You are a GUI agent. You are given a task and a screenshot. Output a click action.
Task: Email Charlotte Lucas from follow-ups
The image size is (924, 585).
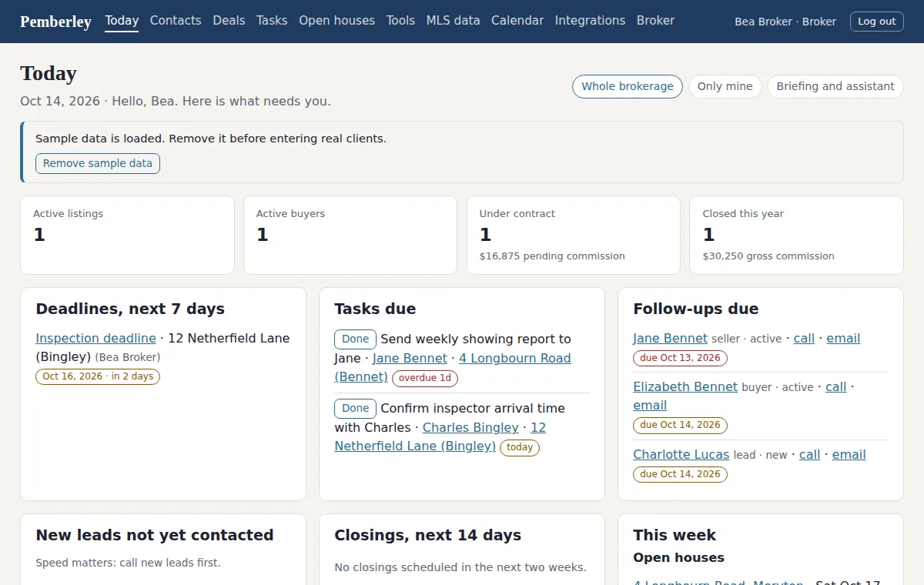849,454
